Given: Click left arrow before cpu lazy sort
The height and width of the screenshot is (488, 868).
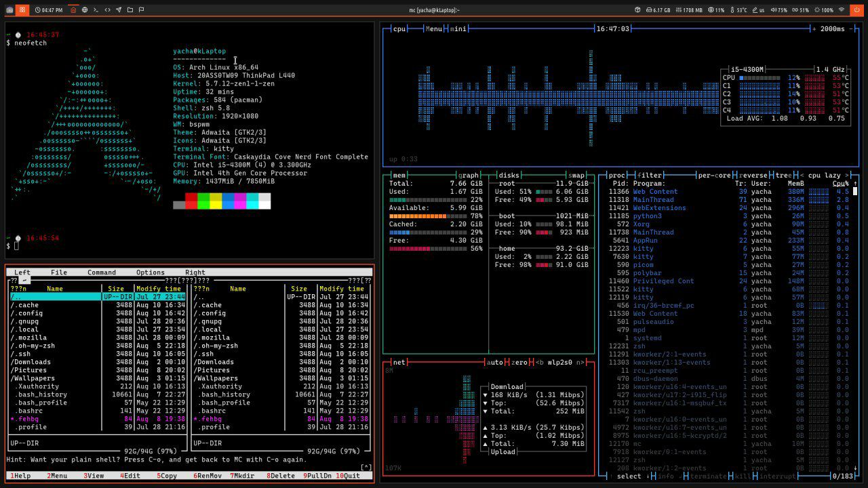Looking at the screenshot, I should [x=803, y=175].
